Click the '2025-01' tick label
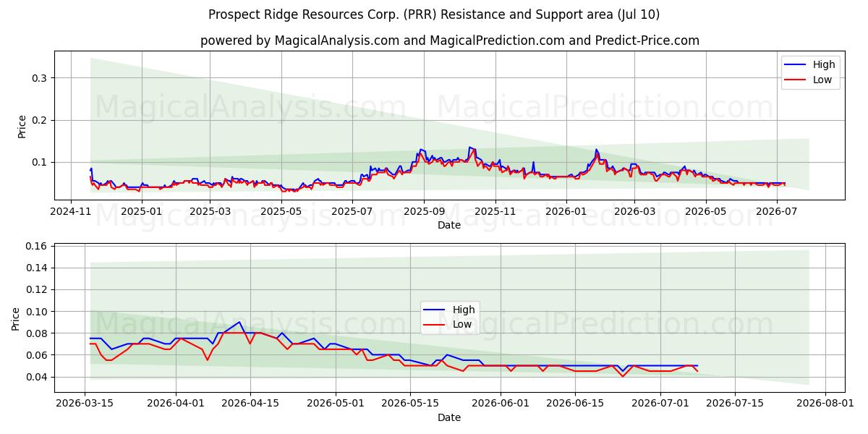This screenshot has height=434, width=868. tap(141, 211)
